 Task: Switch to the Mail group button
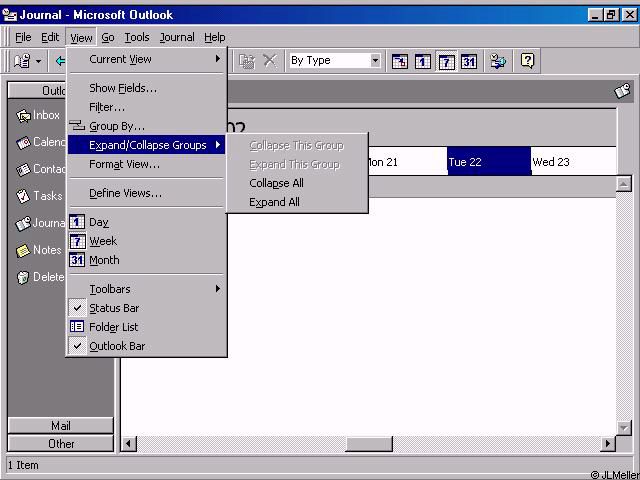coord(60,426)
